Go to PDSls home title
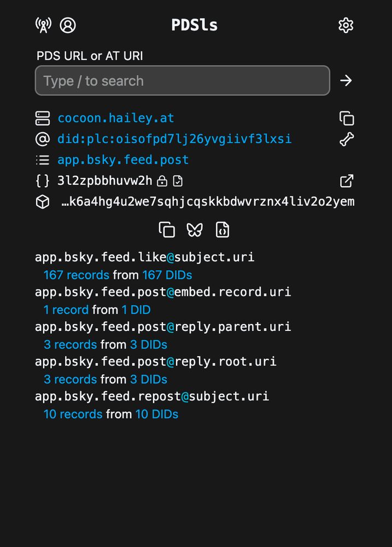The height and width of the screenshot is (547, 392). 195,25
